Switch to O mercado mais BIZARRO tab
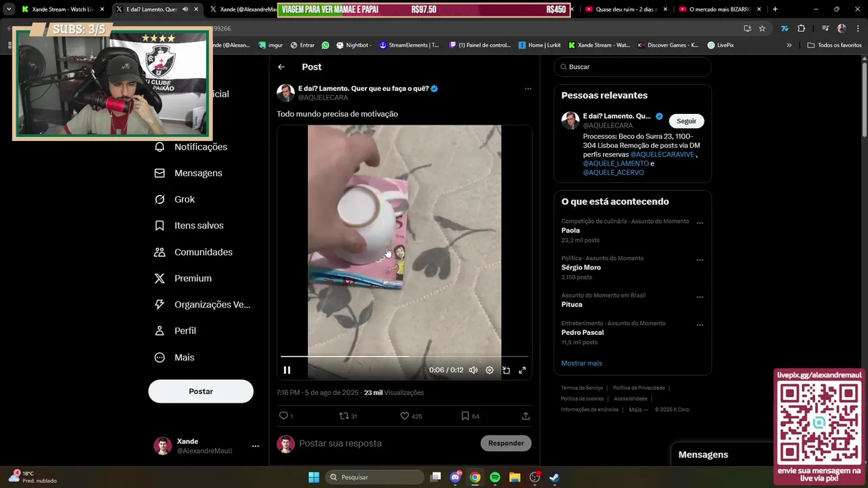This screenshot has height=488, width=868. coord(719,9)
